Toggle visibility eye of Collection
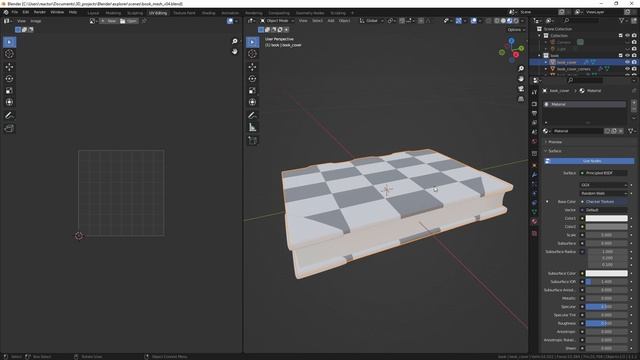640x360 pixels. (627, 36)
